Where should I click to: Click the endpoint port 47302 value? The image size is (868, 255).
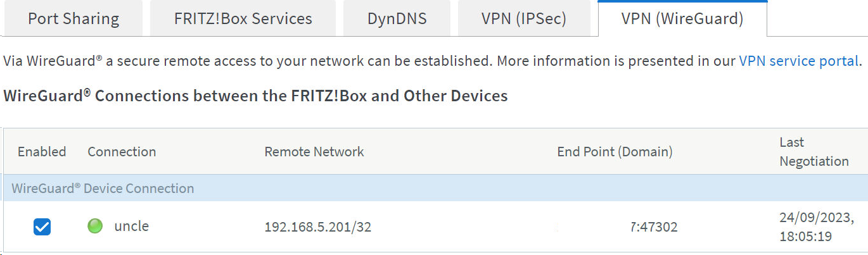point(654,227)
